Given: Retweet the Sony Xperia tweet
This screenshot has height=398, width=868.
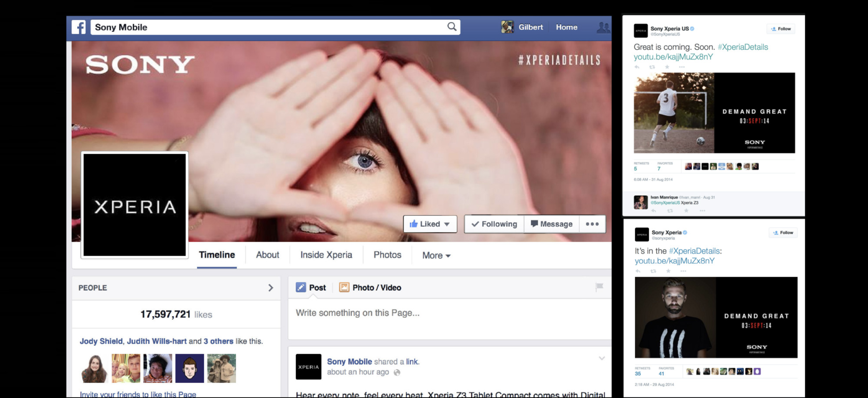Looking at the screenshot, I should [x=653, y=271].
